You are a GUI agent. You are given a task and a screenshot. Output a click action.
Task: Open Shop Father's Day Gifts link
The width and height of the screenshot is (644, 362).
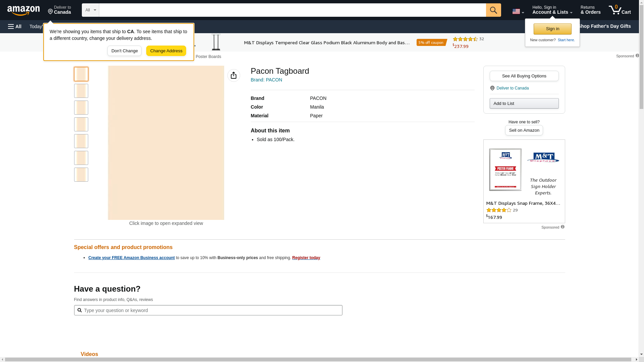pyautogui.click(x=604, y=26)
